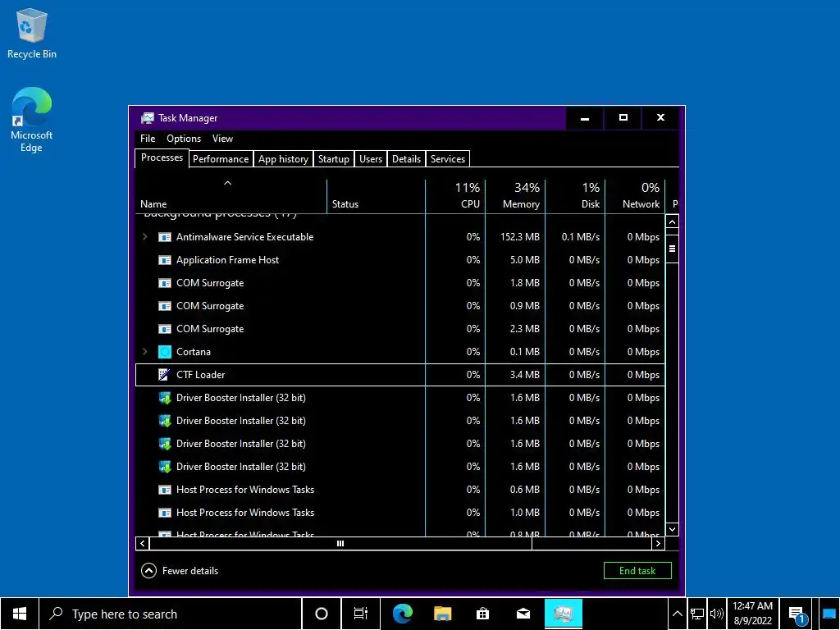The image size is (840, 630).
Task: Click the Cortana circle on the taskbar
Action: 322,614
